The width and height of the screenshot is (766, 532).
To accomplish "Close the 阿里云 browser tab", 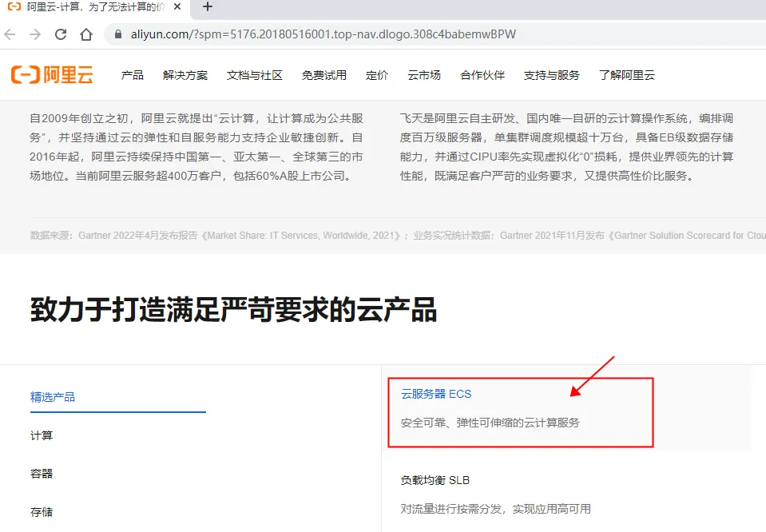I will [x=177, y=7].
